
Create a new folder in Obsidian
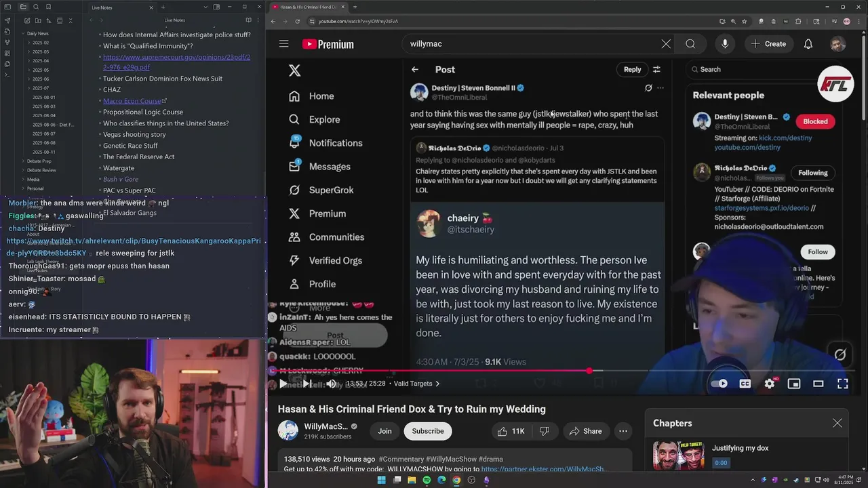pos(37,20)
